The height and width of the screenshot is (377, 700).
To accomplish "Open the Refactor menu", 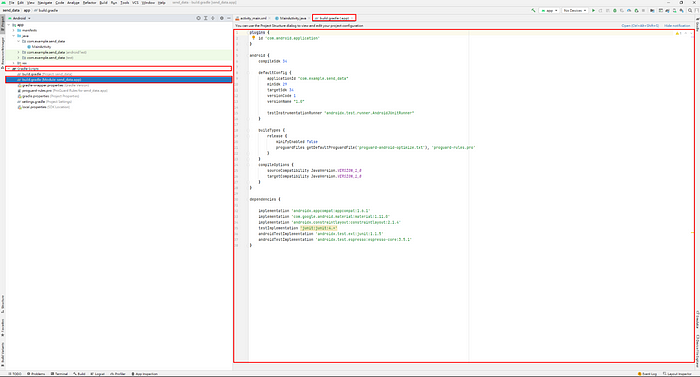I will pos(89,3).
